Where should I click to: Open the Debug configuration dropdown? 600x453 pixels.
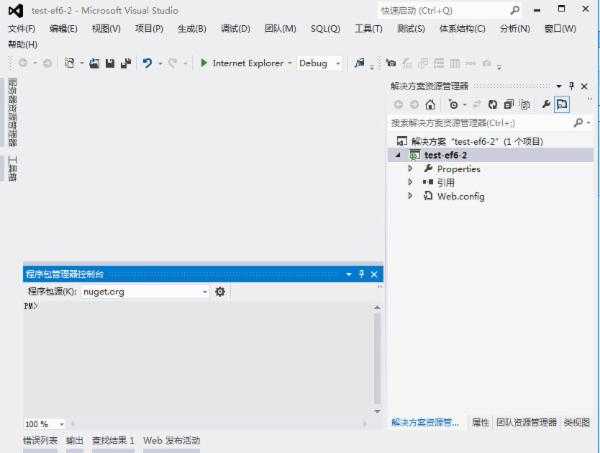pyautogui.click(x=338, y=63)
